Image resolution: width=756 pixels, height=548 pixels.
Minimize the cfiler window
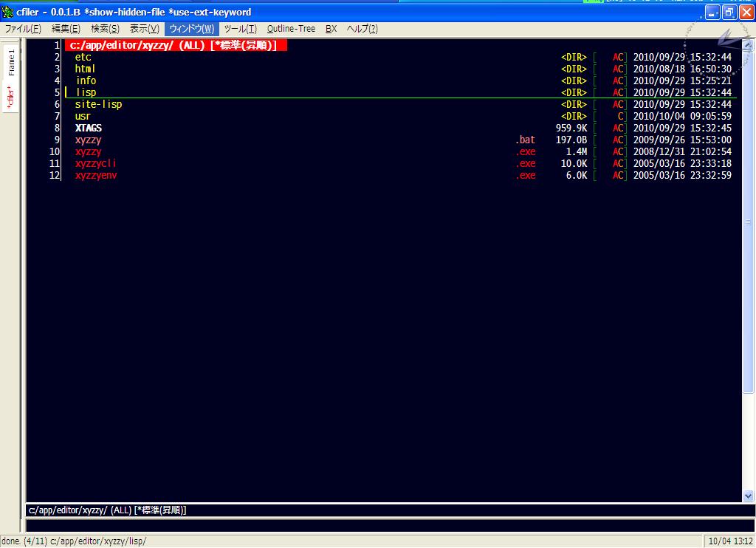(x=712, y=13)
